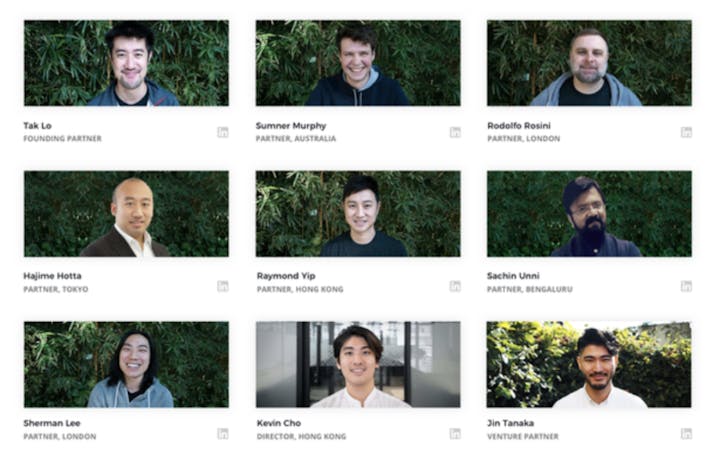The width and height of the screenshot is (720, 463).
Task: Open Sherman Lee's LinkedIn icon
Action: (x=223, y=434)
